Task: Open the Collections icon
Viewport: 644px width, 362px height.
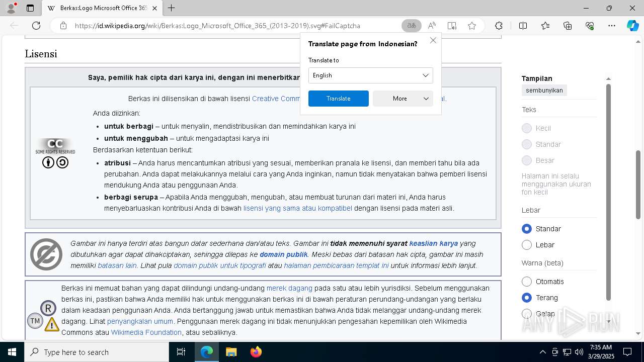Action: pyautogui.click(x=568, y=26)
